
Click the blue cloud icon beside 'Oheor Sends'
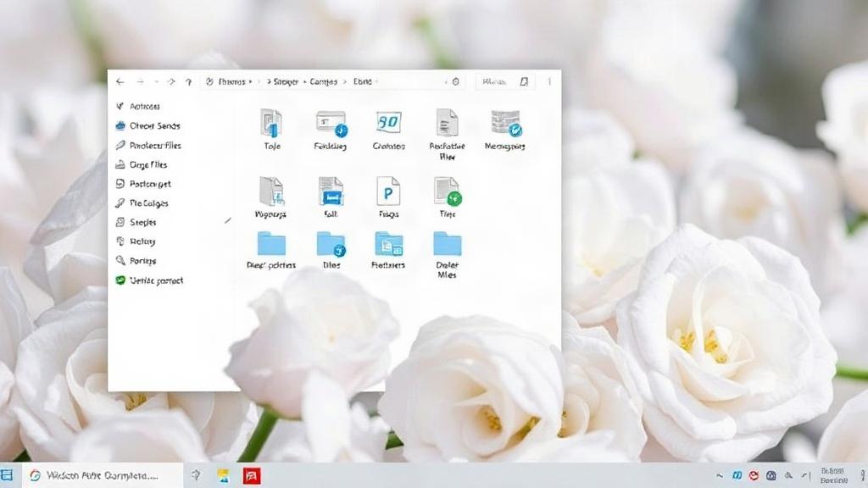(120, 125)
